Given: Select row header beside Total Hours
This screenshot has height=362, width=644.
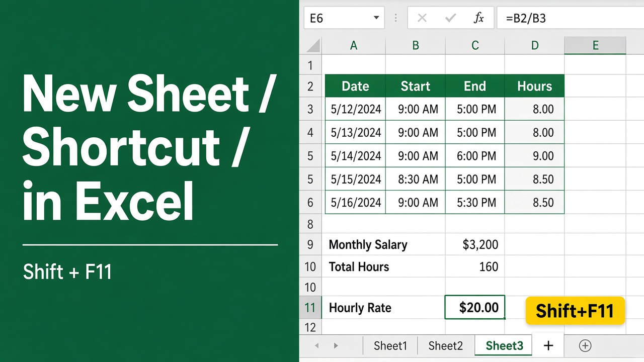Looking at the screenshot, I should 310,266.
